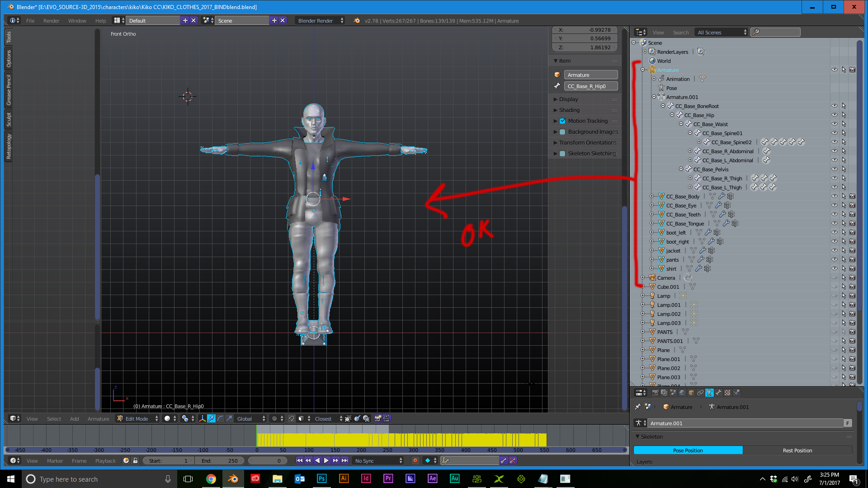Open the Window menu

coord(77,20)
